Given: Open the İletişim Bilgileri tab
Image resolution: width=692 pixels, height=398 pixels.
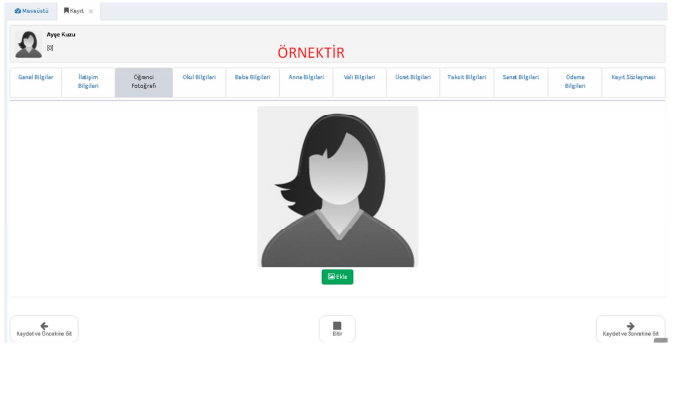Looking at the screenshot, I should click(x=88, y=82).
